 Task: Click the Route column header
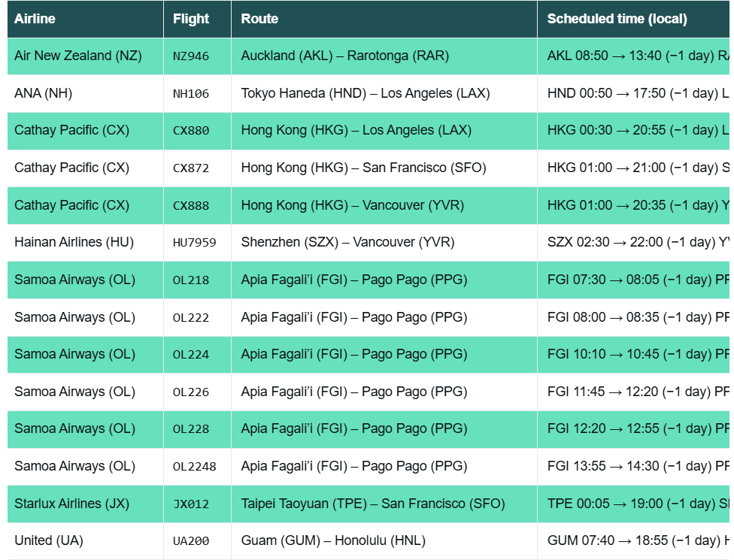[x=259, y=19]
